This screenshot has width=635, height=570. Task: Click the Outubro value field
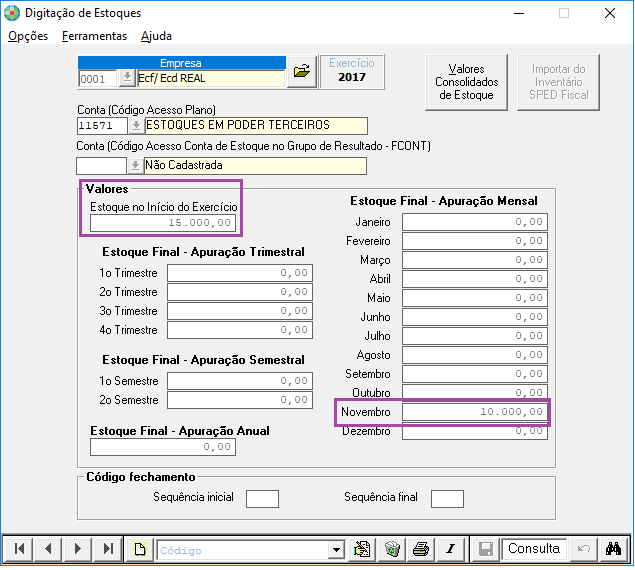(x=475, y=392)
